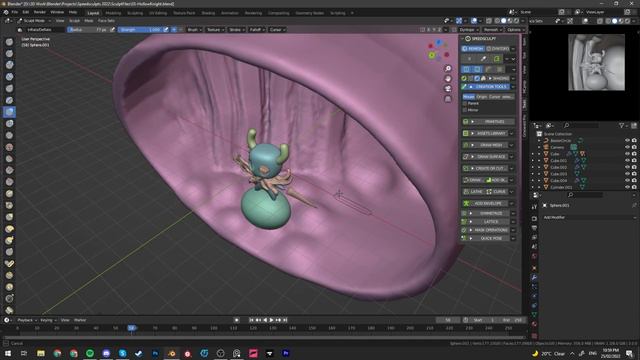The width and height of the screenshot is (640, 360).
Task: Toggle auto keying record button
Action: click(236, 320)
